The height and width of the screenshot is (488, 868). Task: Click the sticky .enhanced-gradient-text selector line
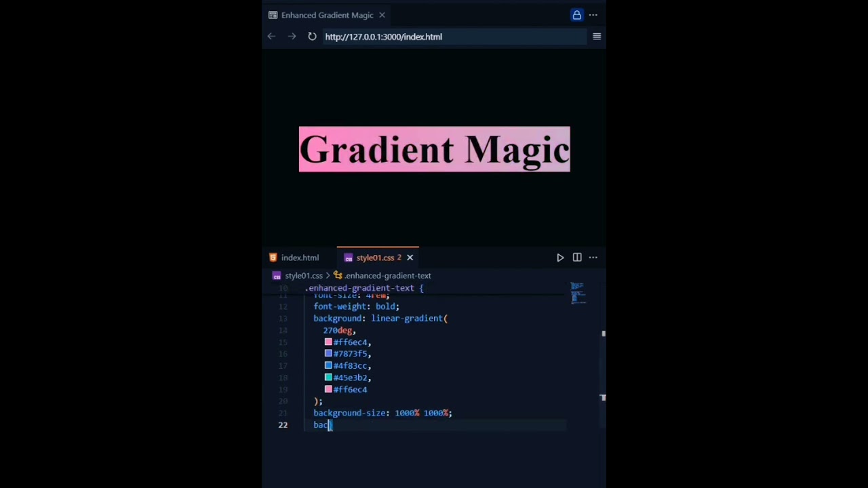click(x=364, y=288)
